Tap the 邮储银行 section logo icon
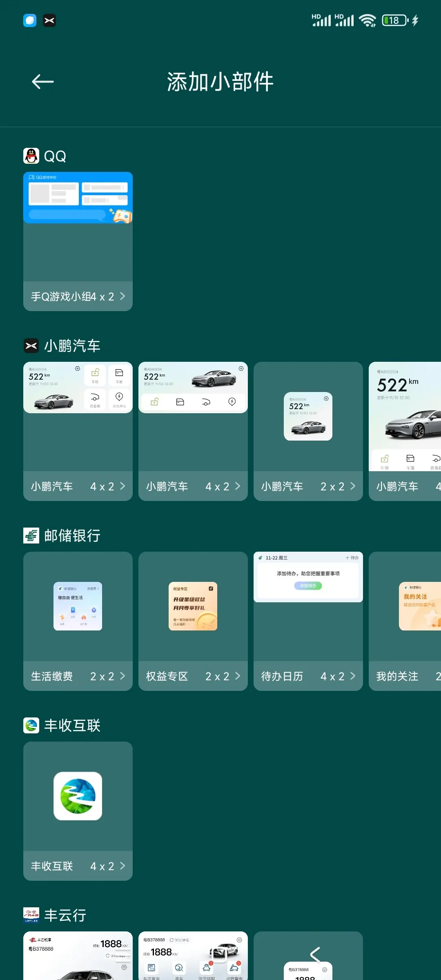The width and height of the screenshot is (441, 980). coord(31,536)
